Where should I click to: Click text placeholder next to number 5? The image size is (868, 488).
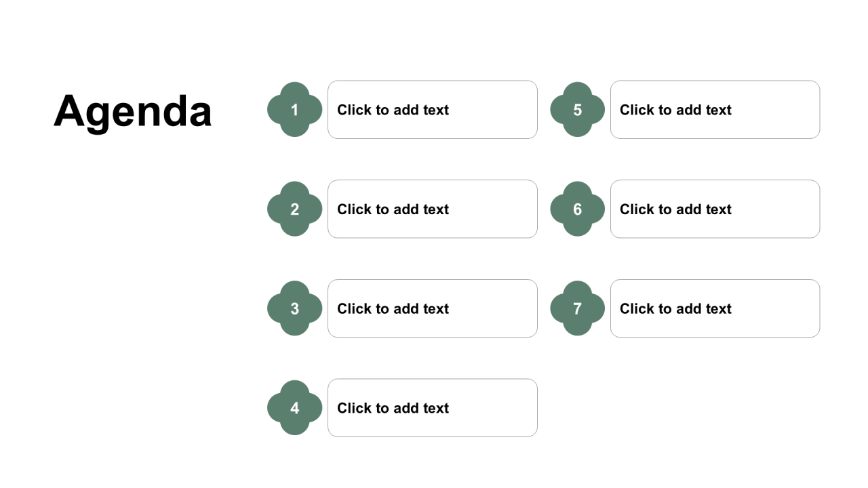(x=715, y=110)
